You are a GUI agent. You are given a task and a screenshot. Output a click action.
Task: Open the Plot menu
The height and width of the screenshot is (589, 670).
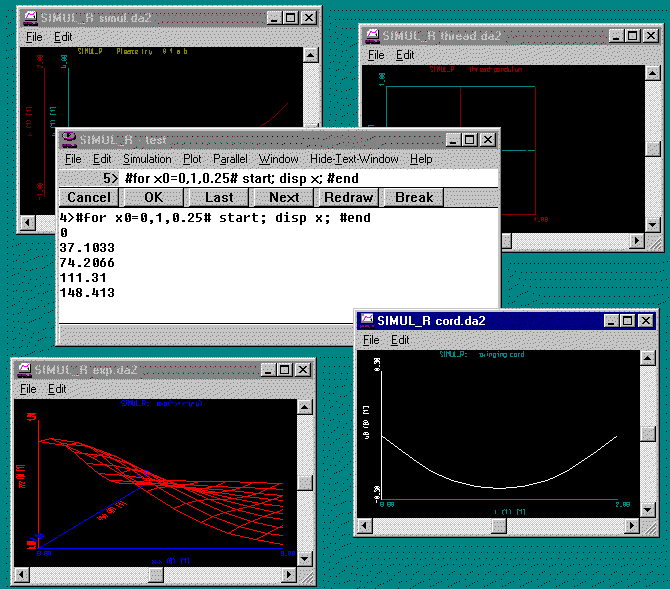pos(192,159)
